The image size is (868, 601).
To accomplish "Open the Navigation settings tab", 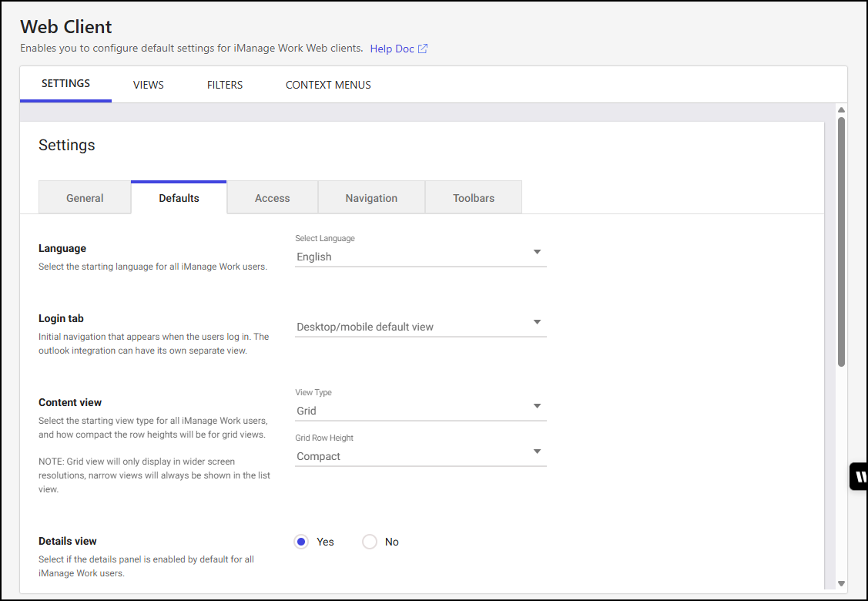I will pos(371,198).
